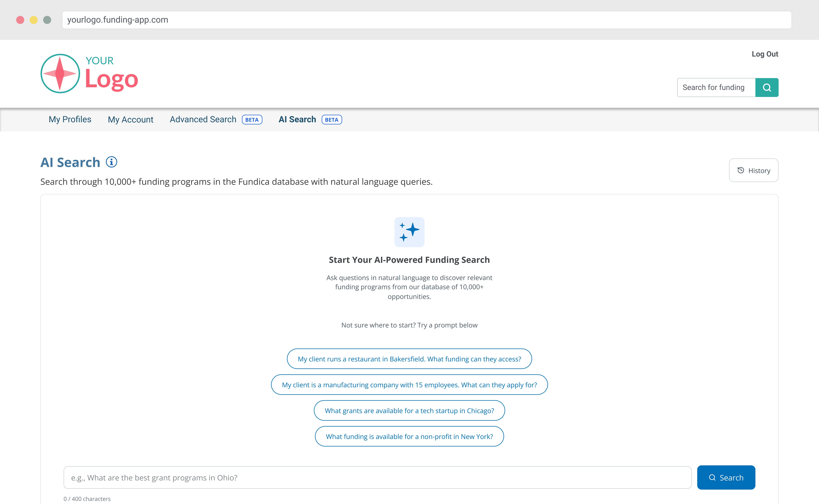Open the History panel
This screenshot has width=819, height=504.
[754, 170]
